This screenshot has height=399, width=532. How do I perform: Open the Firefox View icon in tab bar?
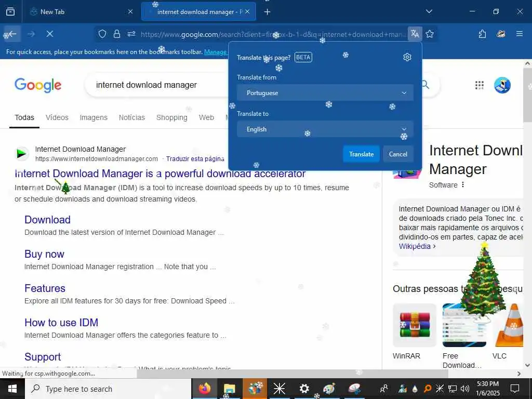click(x=10, y=11)
